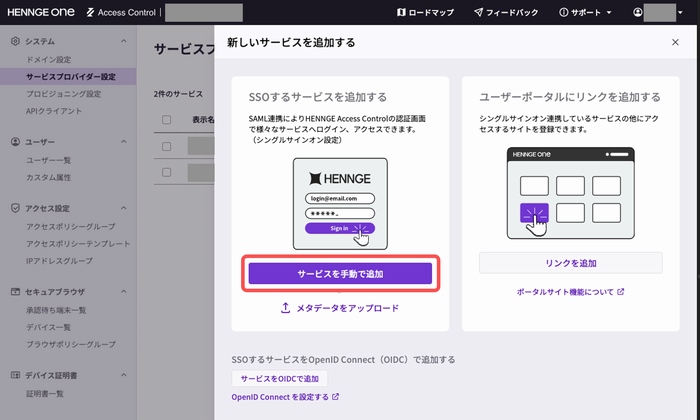Click the フィードバック paper plane icon
This screenshot has height=420, width=700.
pyautogui.click(x=478, y=12)
